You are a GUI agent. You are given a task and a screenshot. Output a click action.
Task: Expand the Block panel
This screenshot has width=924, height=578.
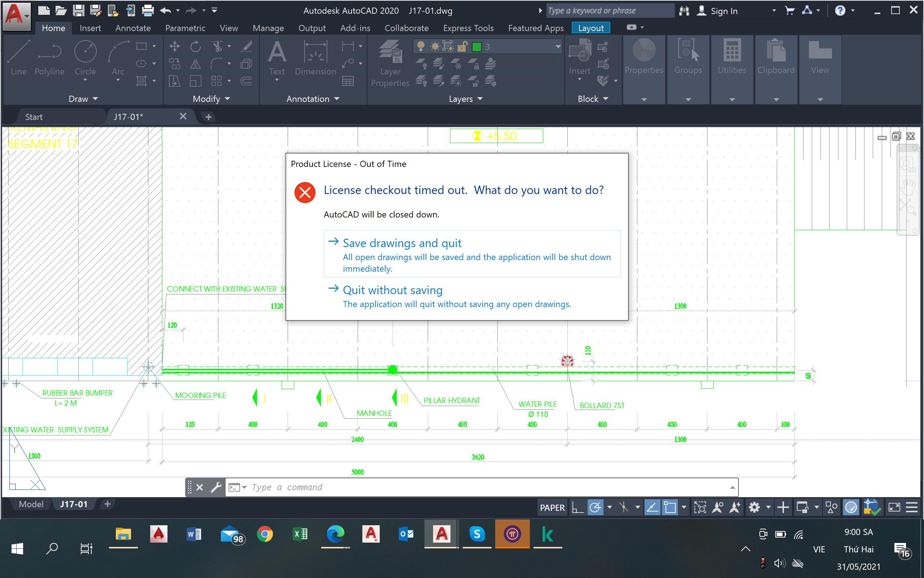pyautogui.click(x=593, y=99)
